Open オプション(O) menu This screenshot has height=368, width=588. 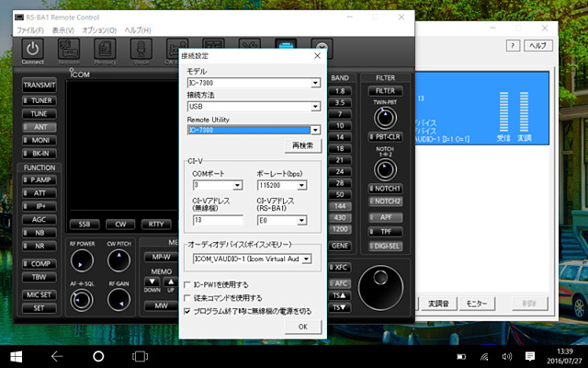(x=99, y=30)
